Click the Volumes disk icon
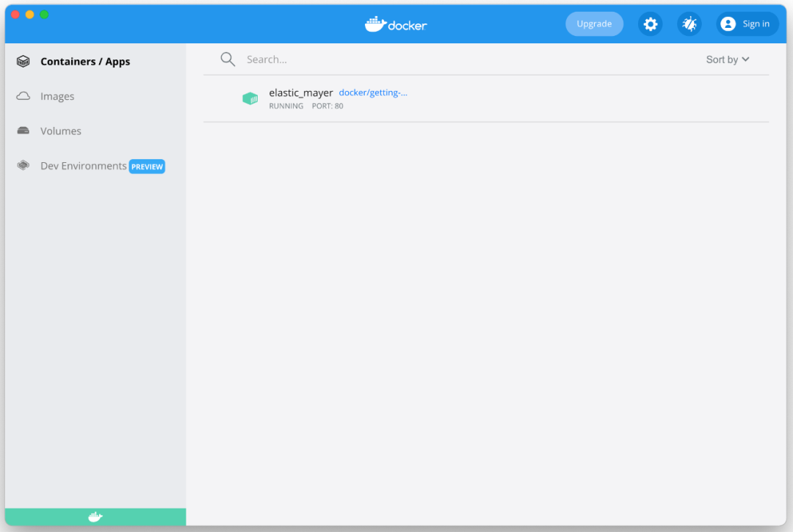 [23, 131]
